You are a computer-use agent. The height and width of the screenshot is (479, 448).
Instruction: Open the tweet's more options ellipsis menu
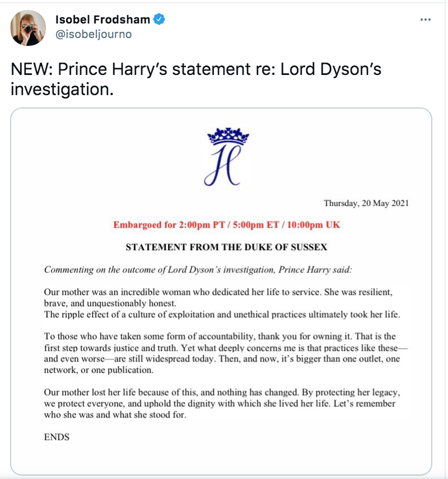pos(426,20)
